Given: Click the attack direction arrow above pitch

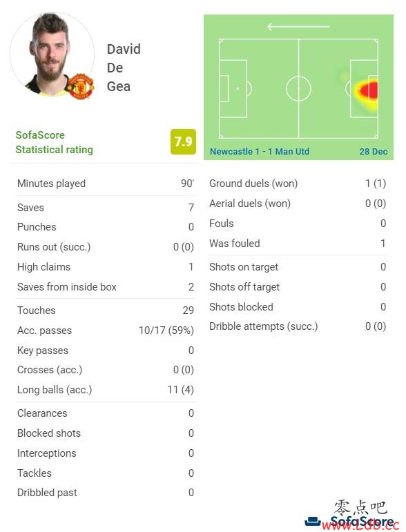Looking at the screenshot, I should coord(298,26).
